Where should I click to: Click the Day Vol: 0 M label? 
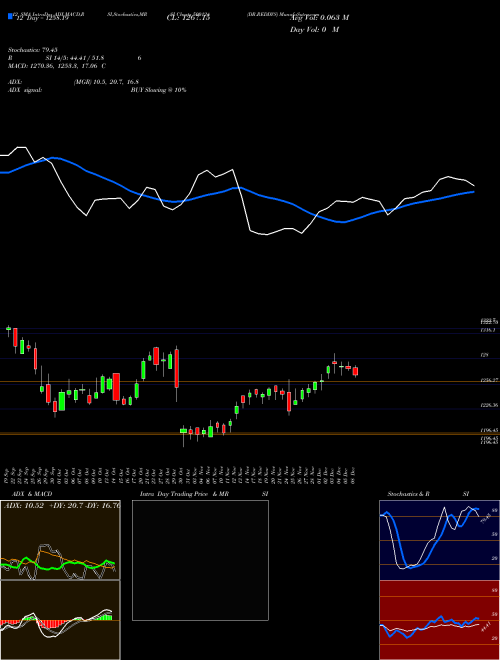tap(314, 30)
